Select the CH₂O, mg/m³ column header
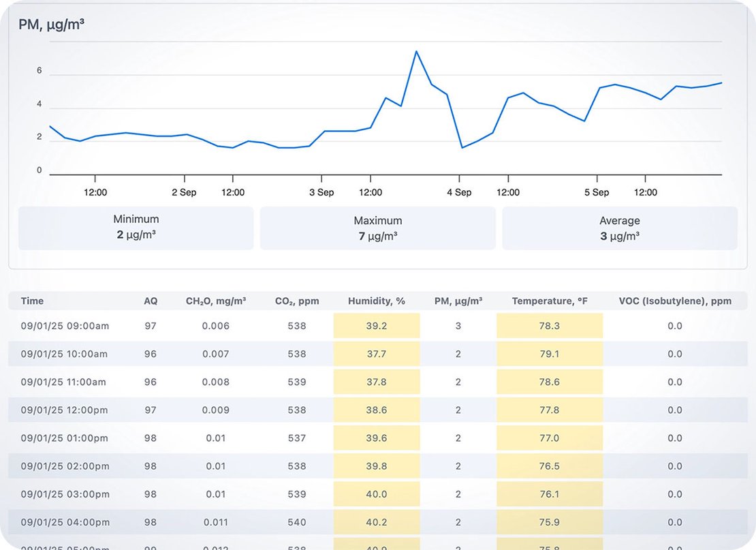The height and width of the screenshot is (550, 756). point(216,301)
